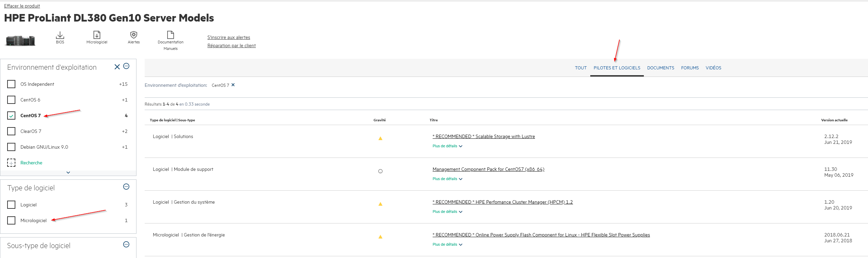Click the Recherche dashed plus icon

(11, 163)
